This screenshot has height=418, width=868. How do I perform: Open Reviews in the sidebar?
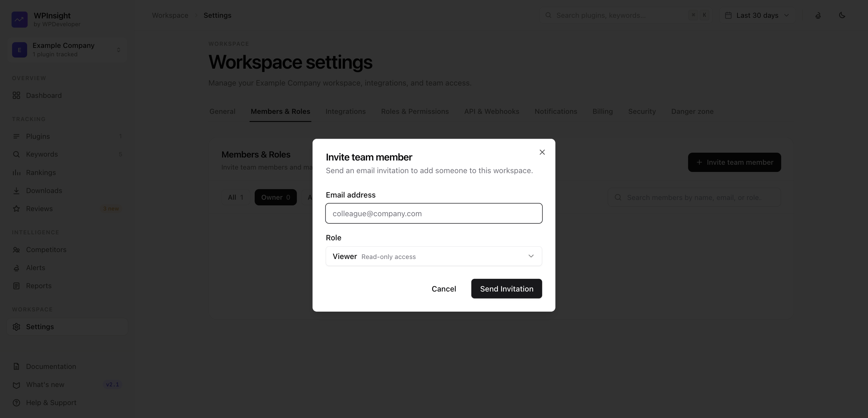click(67, 208)
